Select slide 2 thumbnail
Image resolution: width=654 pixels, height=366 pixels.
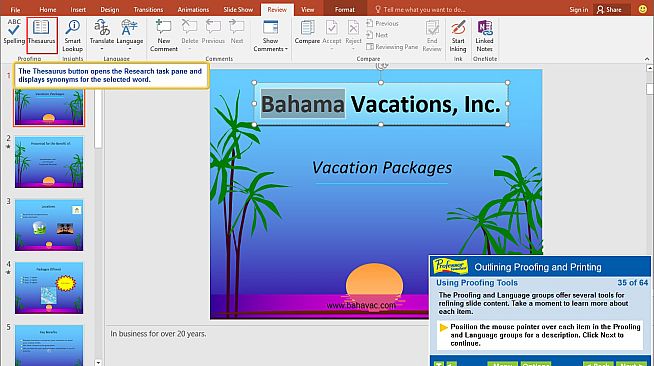pos(49,162)
